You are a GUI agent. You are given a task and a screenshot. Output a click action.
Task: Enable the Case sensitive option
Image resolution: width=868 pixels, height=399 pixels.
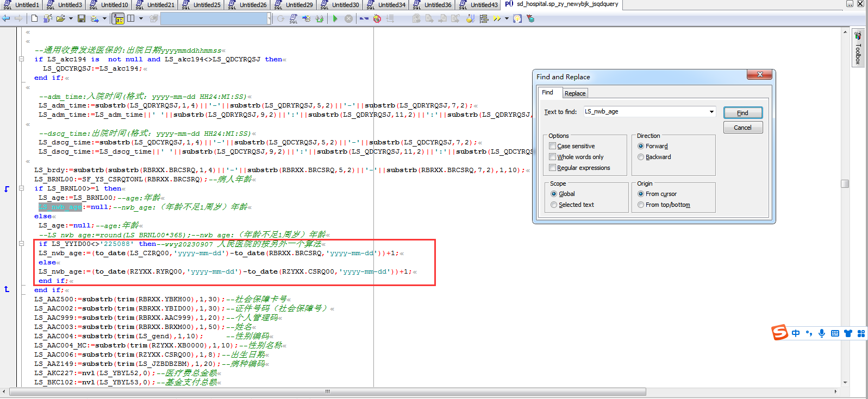pos(552,146)
